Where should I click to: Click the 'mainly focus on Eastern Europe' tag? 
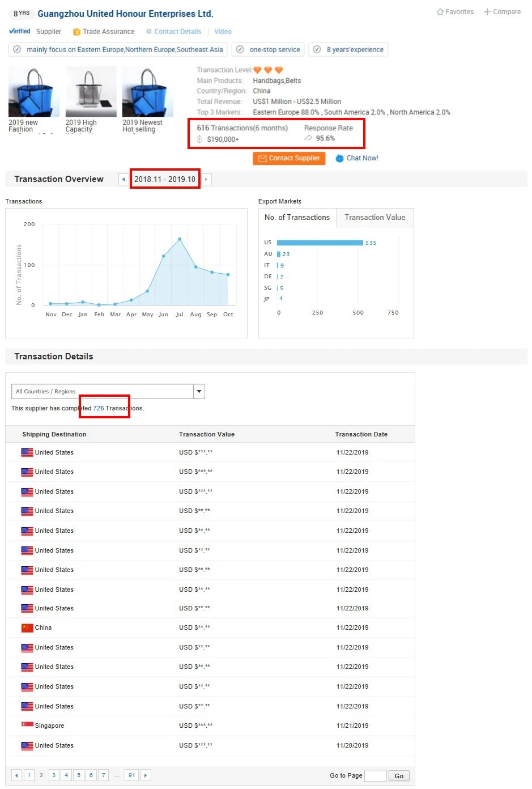pyautogui.click(x=118, y=50)
